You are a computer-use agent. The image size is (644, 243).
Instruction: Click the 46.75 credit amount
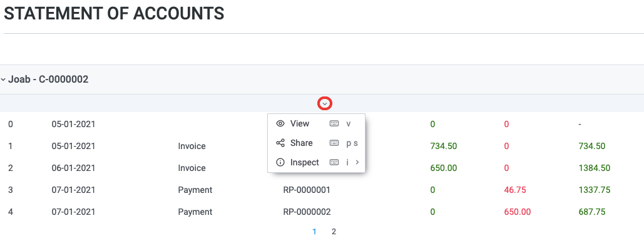[x=515, y=190]
